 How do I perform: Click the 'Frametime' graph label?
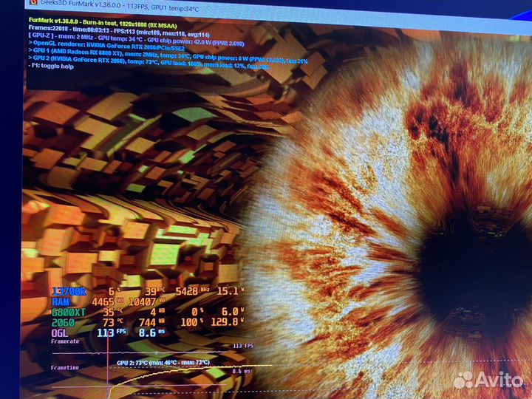pyautogui.click(x=65, y=367)
